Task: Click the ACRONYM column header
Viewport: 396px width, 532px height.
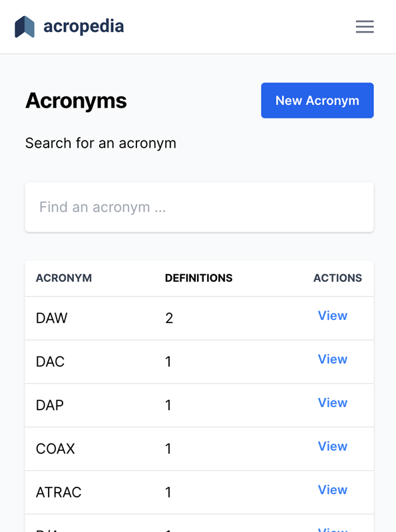Action: (x=64, y=278)
